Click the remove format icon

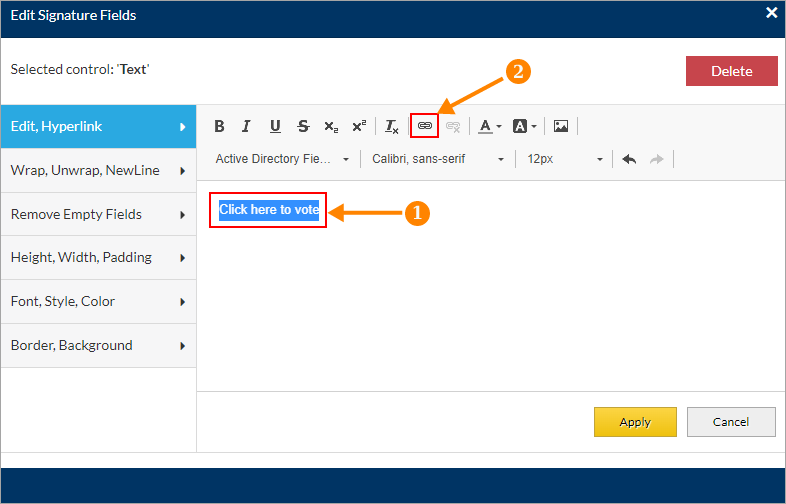coord(392,127)
